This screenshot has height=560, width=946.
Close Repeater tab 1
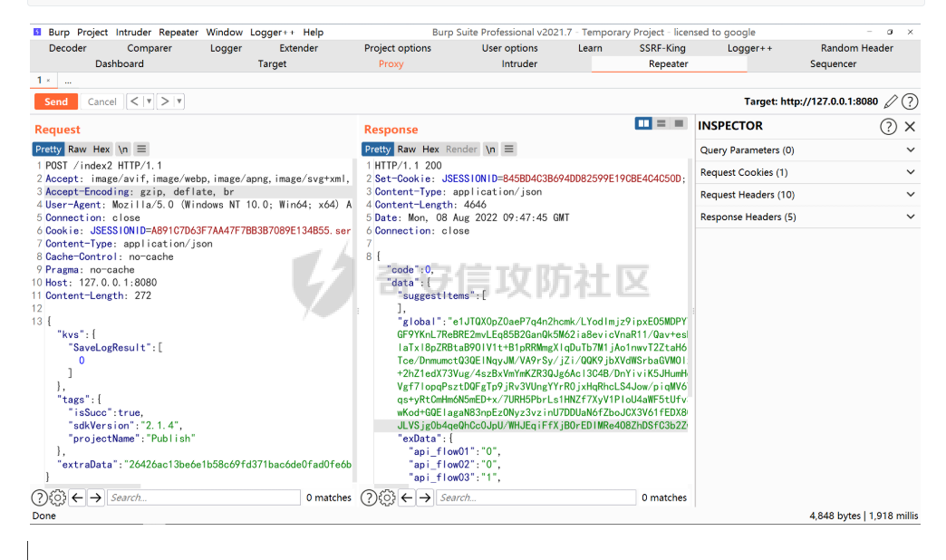[48, 81]
